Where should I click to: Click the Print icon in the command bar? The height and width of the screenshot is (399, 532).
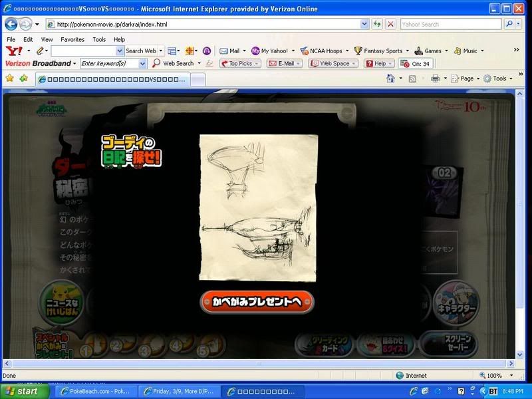click(x=435, y=78)
